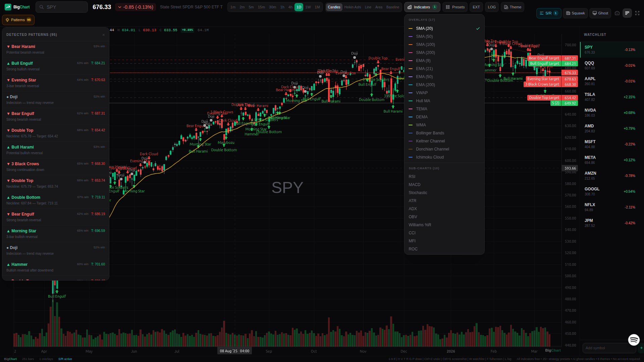Switch to the 1W timeframe
The image size is (644, 362).
pos(308,7)
